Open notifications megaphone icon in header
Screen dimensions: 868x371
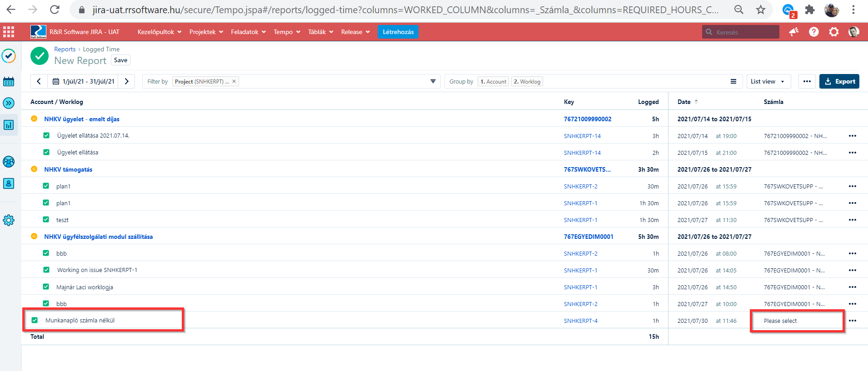pyautogui.click(x=793, y=32)
